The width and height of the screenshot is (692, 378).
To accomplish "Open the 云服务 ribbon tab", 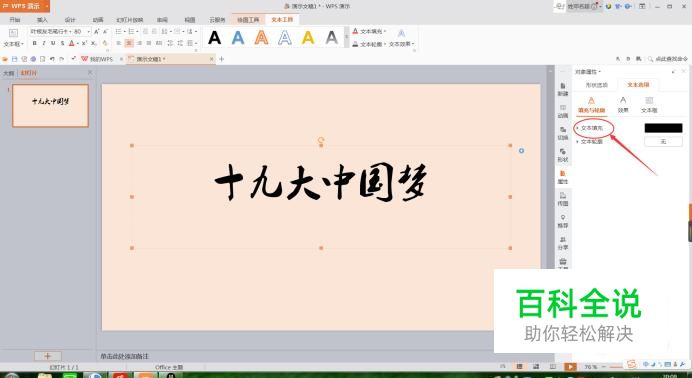I will (217, 20).
